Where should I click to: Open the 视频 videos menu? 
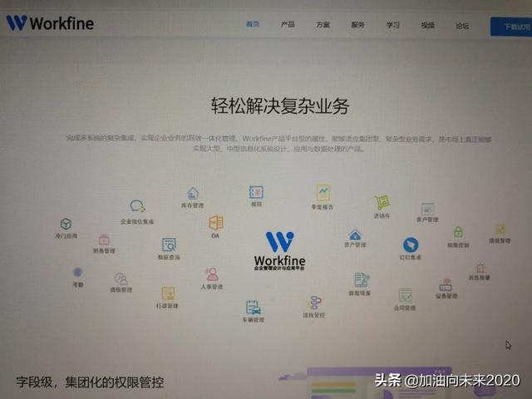click(x=427, y=26)
